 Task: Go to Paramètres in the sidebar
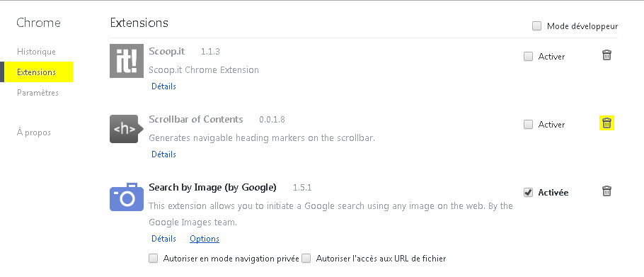(38, 93)
